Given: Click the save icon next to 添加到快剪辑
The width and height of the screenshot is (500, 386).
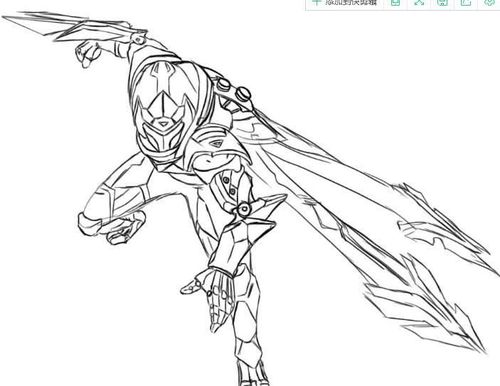Looking at the screenshot, I should coord(395,3).
